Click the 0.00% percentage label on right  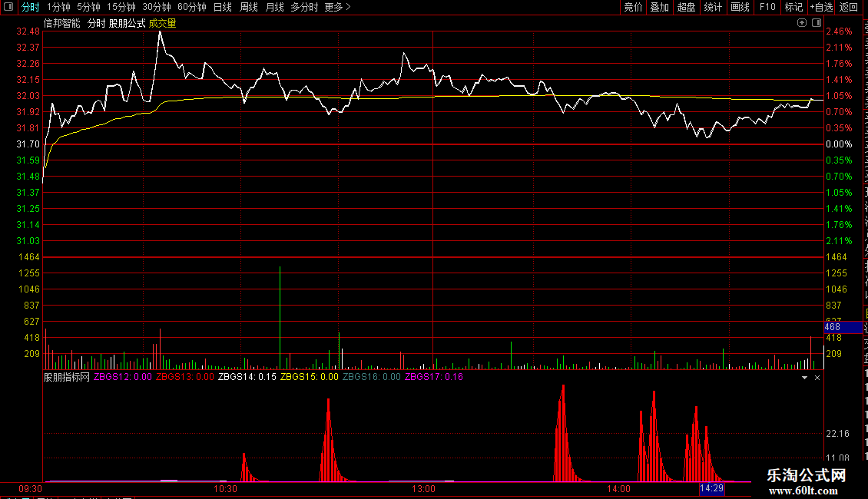tap(840, 144)
